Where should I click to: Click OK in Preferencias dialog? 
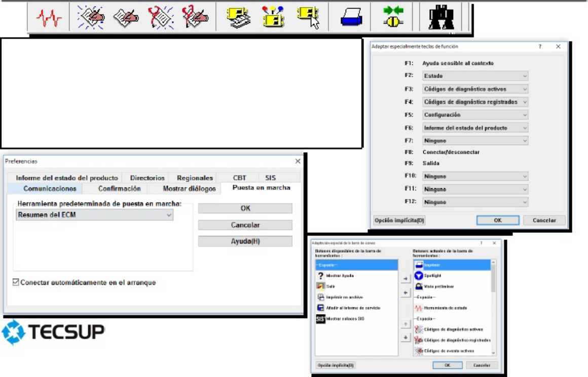point(245,209)
